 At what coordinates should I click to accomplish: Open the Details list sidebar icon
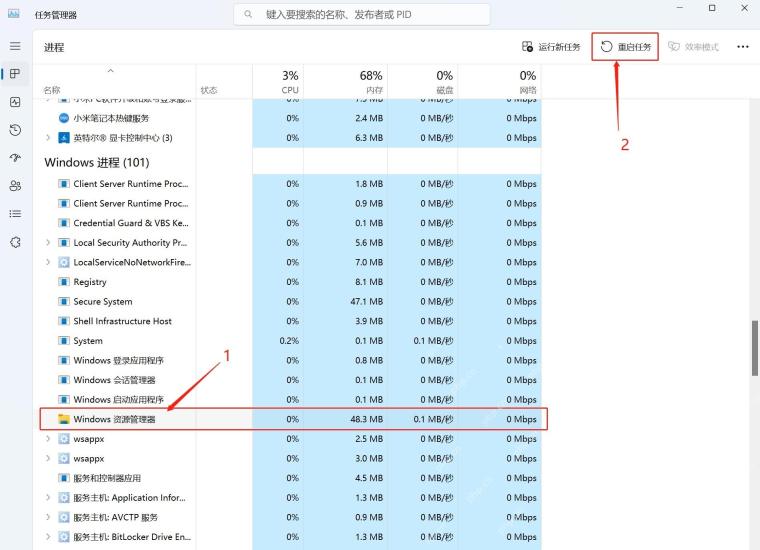point(15,214)
